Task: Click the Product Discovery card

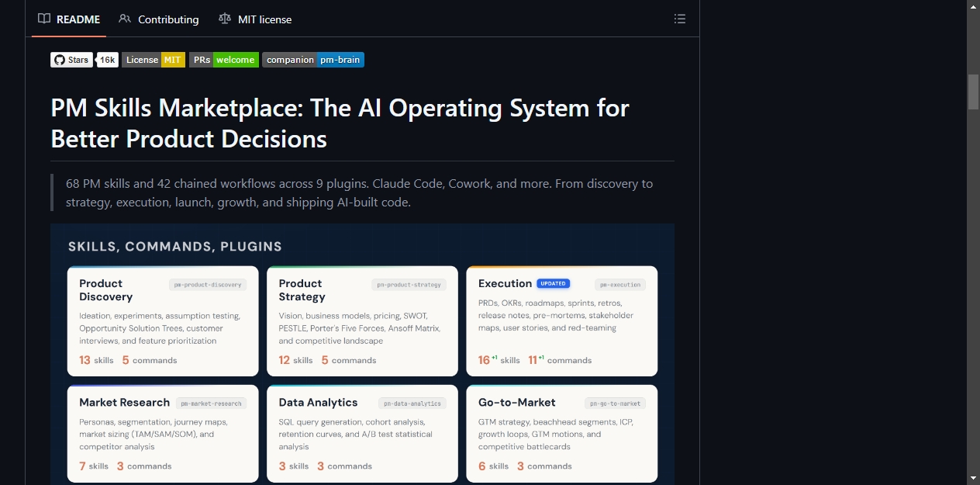Action: 163,321
